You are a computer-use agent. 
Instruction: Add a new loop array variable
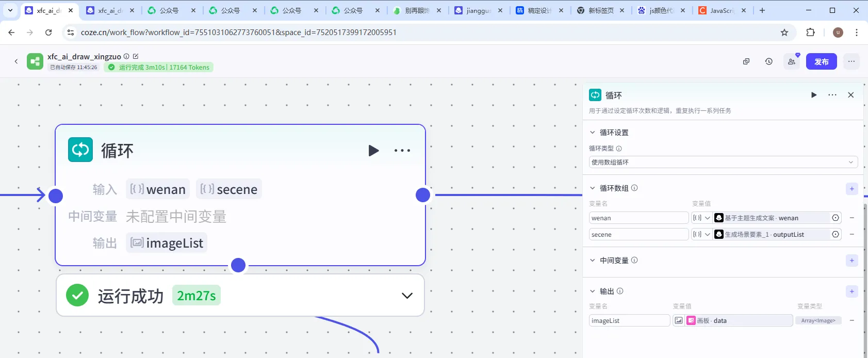(851, 188)
